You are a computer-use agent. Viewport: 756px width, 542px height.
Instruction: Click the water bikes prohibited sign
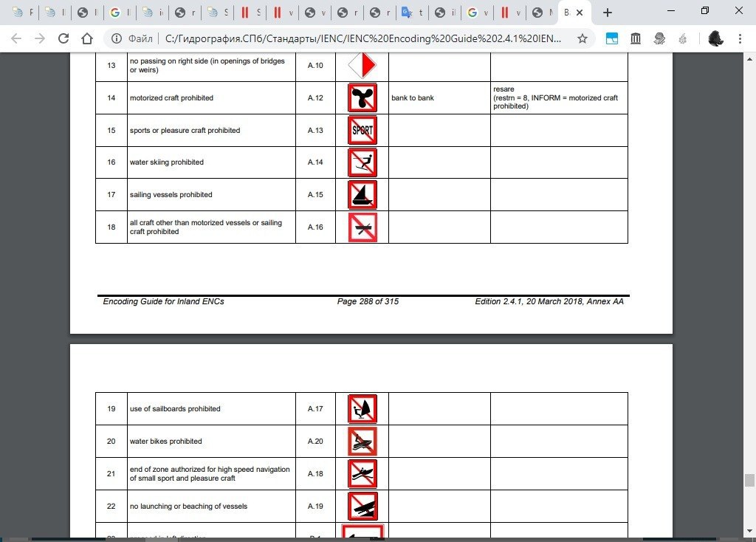pos(362,442)
